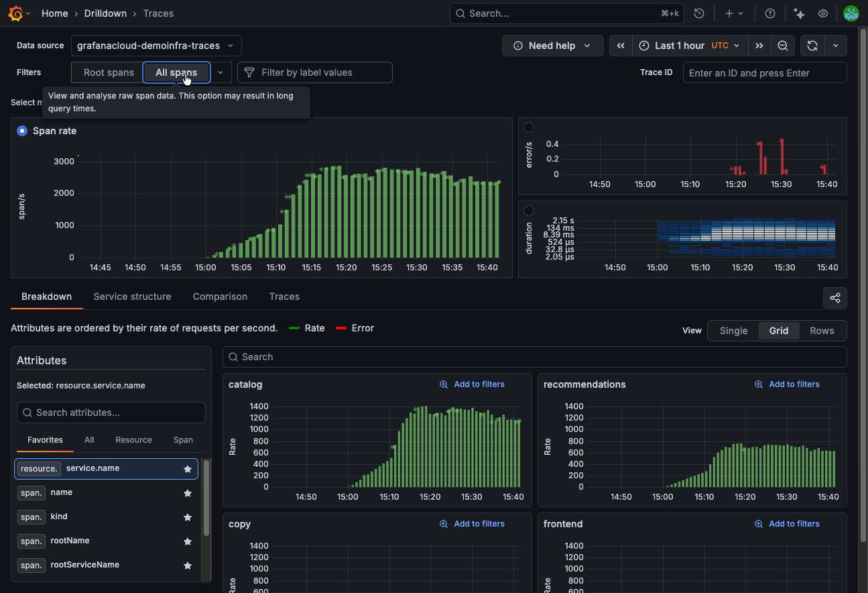868x593 pixels.
Task: Refresh the dashboard with the refresh icon
Action: coord(812,45)
